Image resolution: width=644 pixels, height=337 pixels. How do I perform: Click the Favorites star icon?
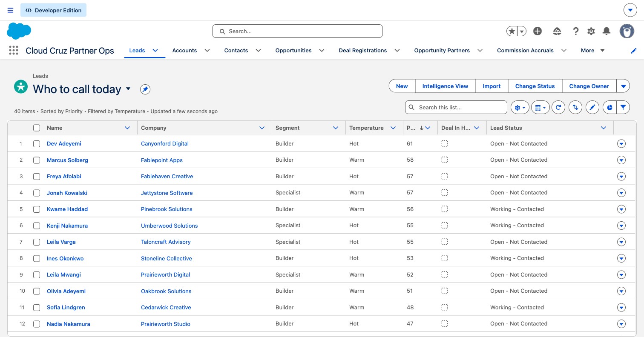pyautogui.click(x=512, y=31)
